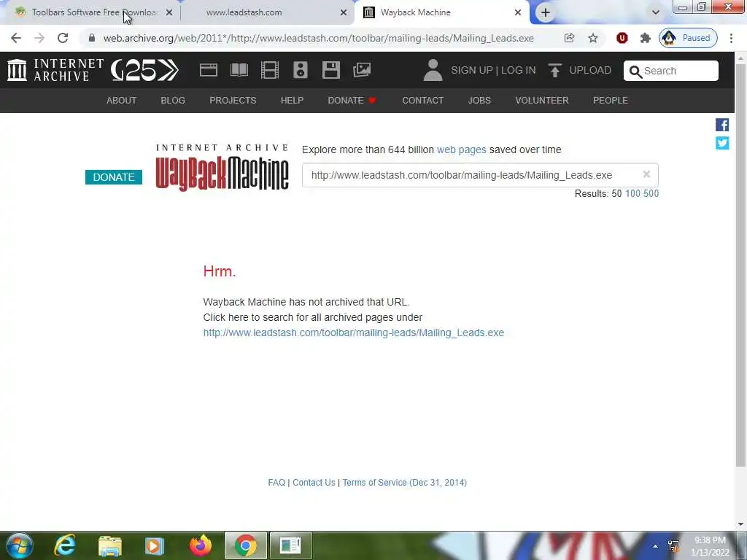Open the Internet Archive software floppy icon
This screenshot has height=560, width=747.
point(330,70)
